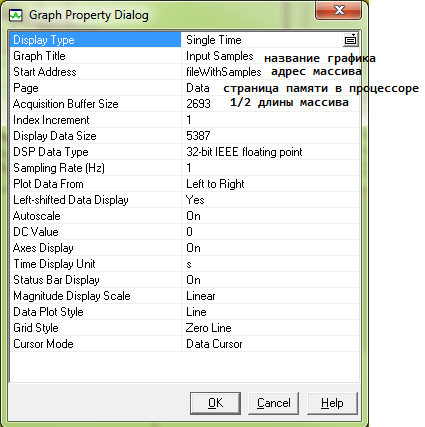This screenshot has height=427, width=425.
Task: Change Plot Data From Left to Right
Action: 215,184
